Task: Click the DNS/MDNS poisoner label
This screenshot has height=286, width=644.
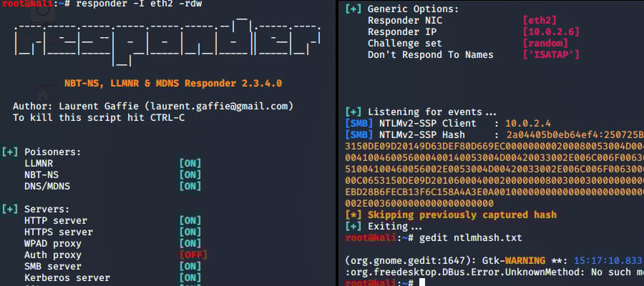Action: tap(47, 187)
